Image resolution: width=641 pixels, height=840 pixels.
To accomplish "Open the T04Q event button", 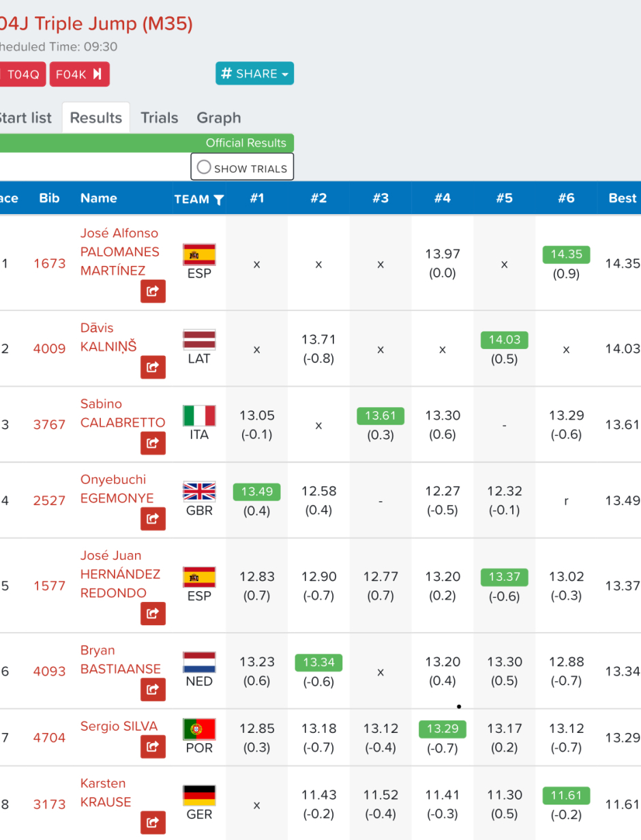I will [23, 74].
